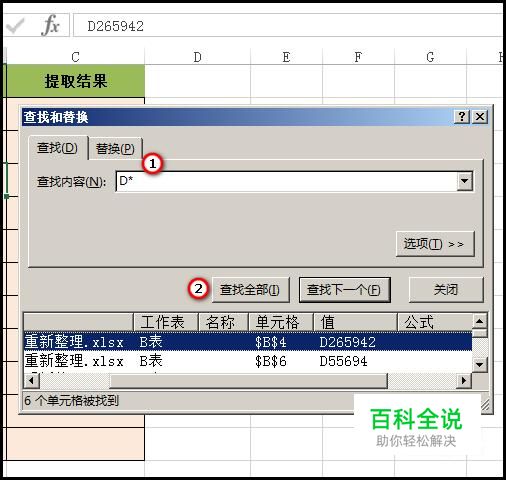This screenshot has height=480, width=506.
Task: Click the 值 column header in results
Action: click(355, 322)
